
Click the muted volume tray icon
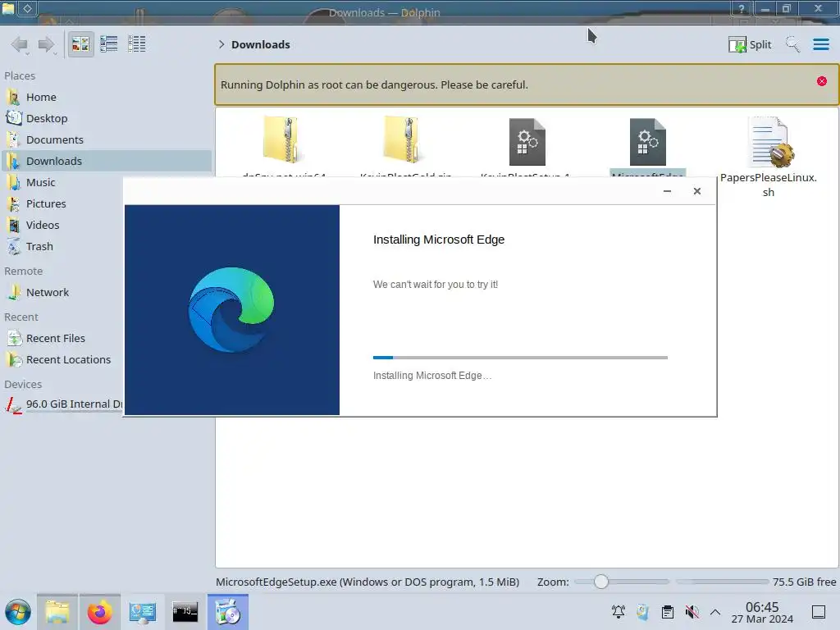click(692, 612)
